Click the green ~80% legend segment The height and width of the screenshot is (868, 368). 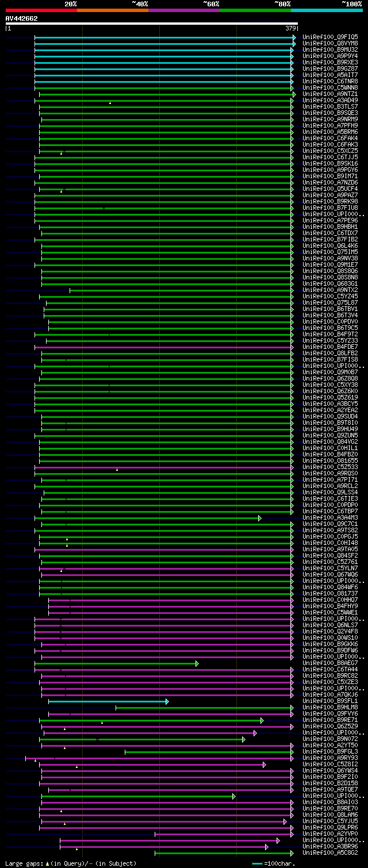coord(255,10)
